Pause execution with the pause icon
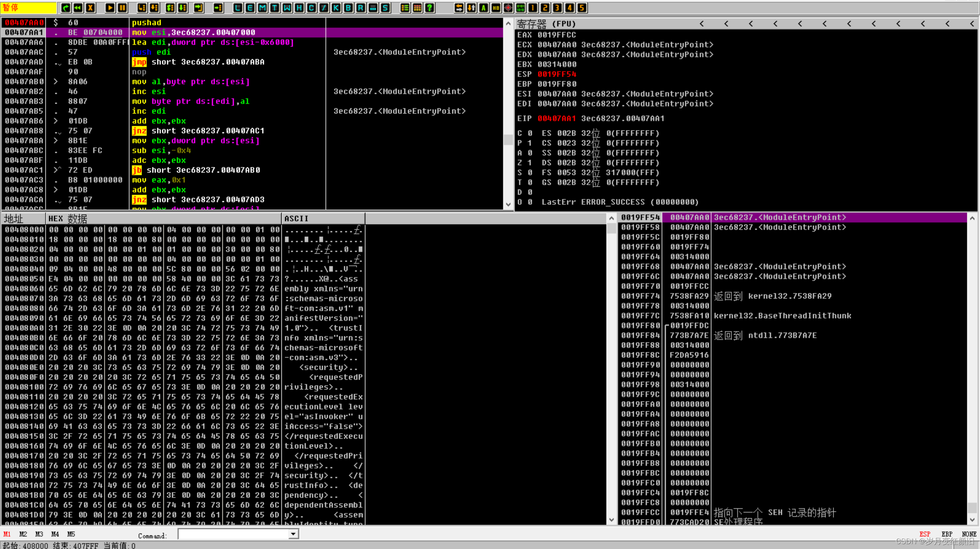Screen dimensions: 980x549 coord(122,8)
